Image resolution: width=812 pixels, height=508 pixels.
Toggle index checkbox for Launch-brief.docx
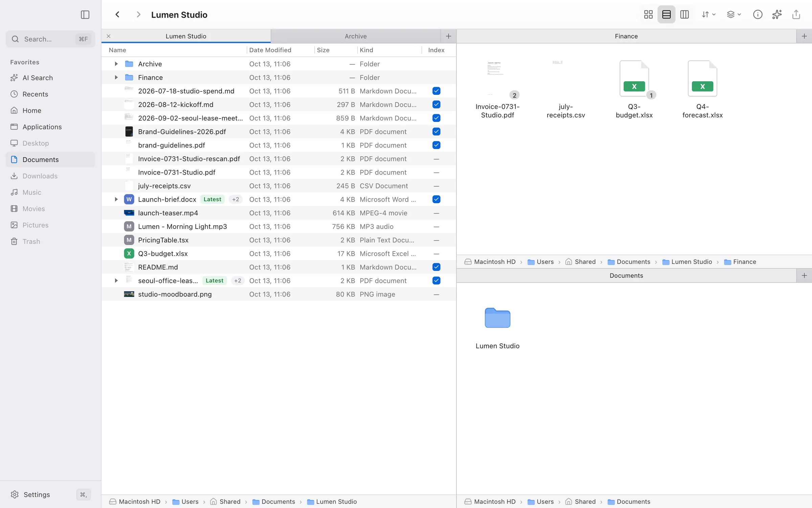pos(436,199)
